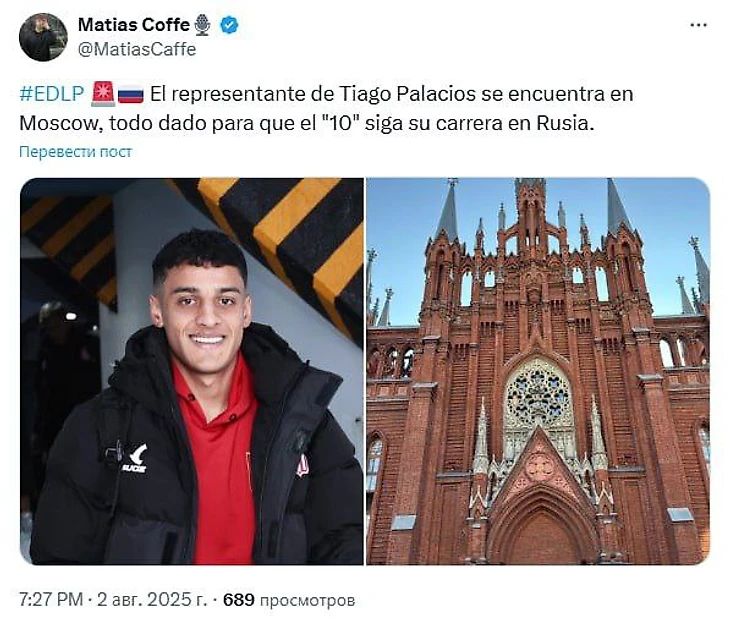The width and height of the screenshot is (730, 622).
Task: Click the jacket logo in the left photo
Action: pyautogui.click(x=135, y=459)
